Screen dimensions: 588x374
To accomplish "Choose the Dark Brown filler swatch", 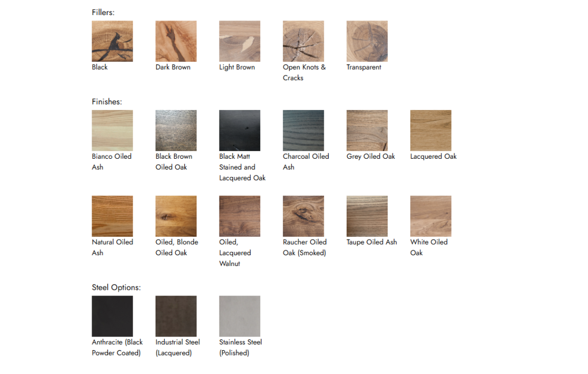I will 176,41.
